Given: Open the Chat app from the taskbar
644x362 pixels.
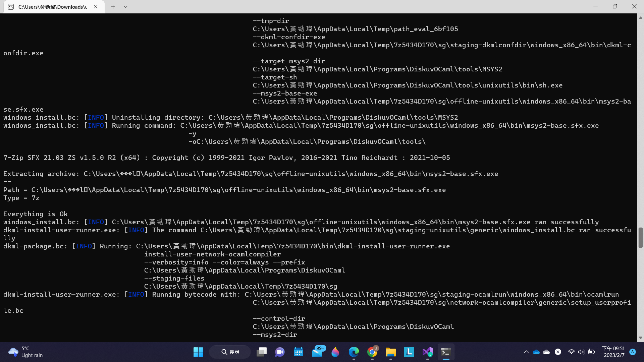Looking at the screenshot, I should coord(280,352).
